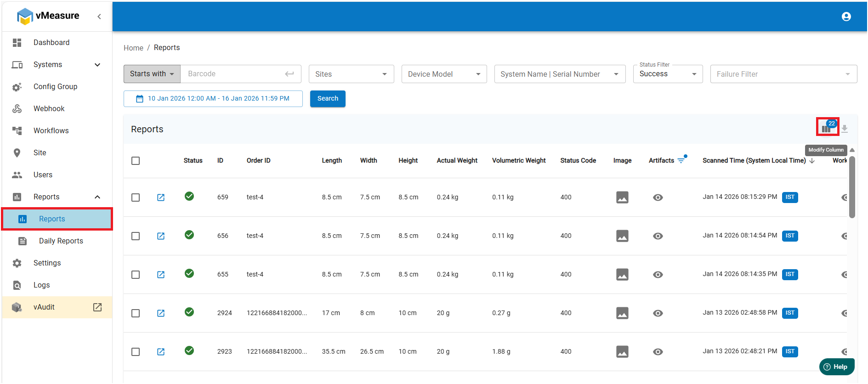
Task: Go to Daily Reports in sidebar
Action: (61, 241)
